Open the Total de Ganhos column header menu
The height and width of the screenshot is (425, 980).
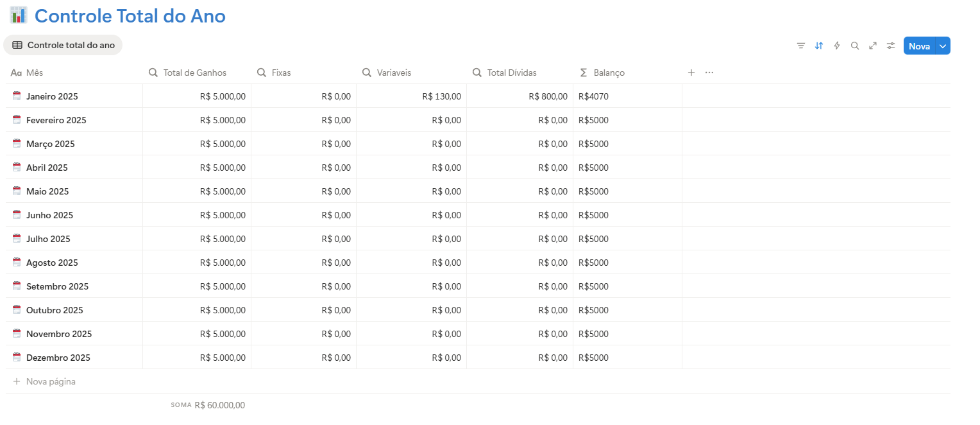click(195, 73)
